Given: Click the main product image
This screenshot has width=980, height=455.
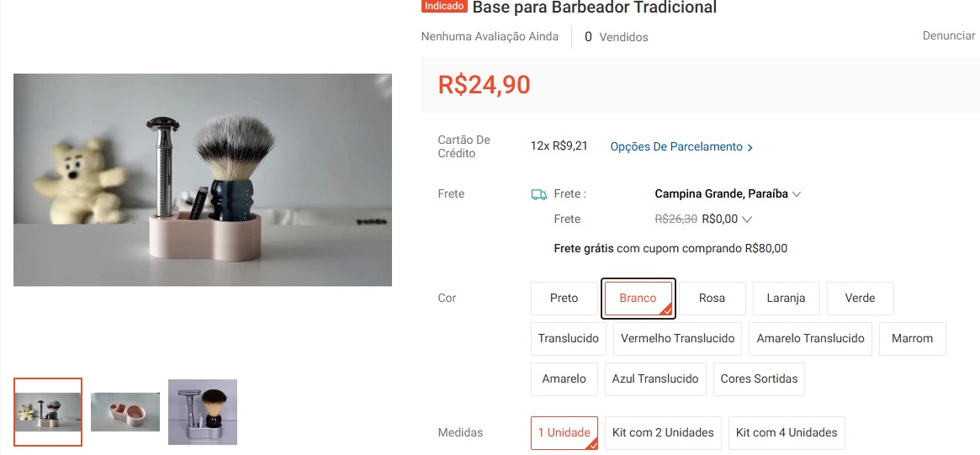Looking at the screenshot, I should 203,180.
